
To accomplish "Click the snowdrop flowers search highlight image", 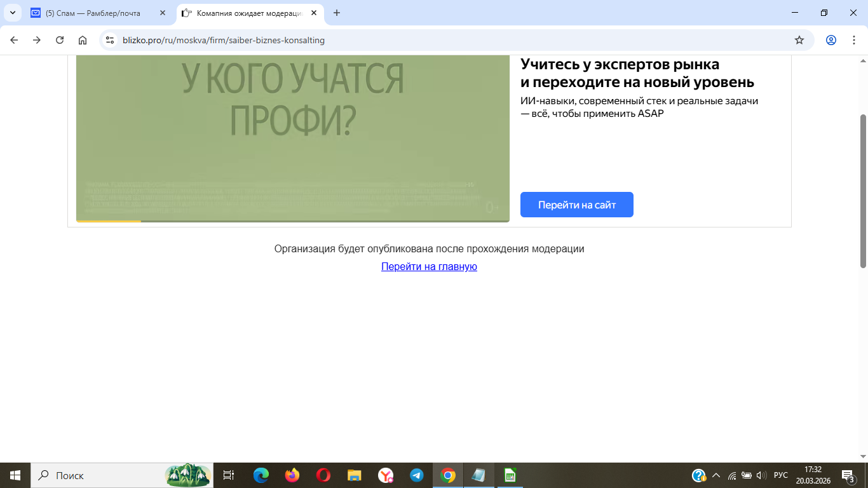I will (x=188, y=475).
